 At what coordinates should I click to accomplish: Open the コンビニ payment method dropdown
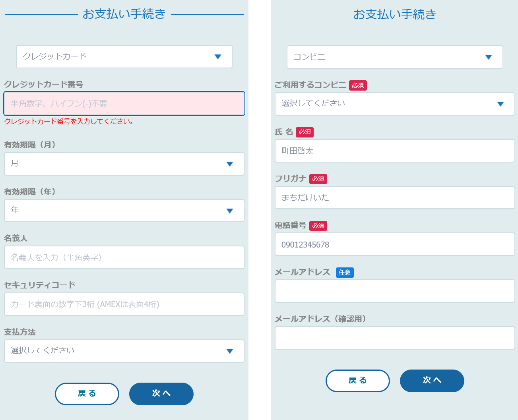tap(395, 57)
